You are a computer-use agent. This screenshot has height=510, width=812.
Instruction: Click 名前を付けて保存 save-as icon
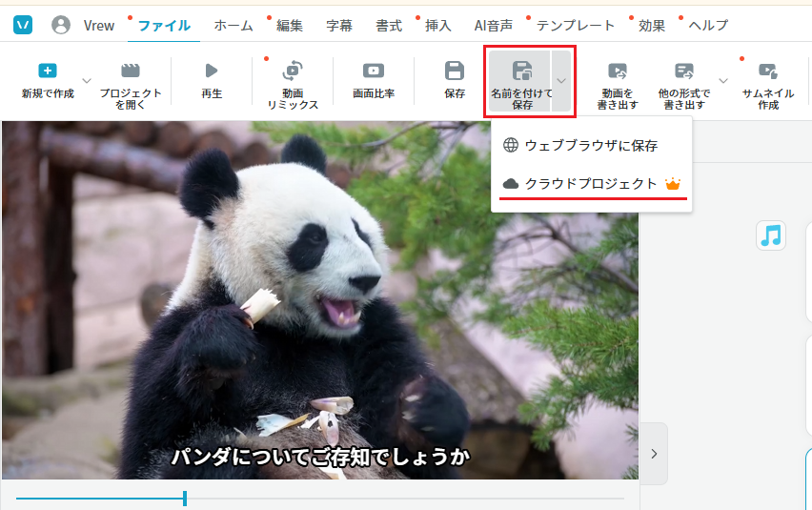click(522, 71)
